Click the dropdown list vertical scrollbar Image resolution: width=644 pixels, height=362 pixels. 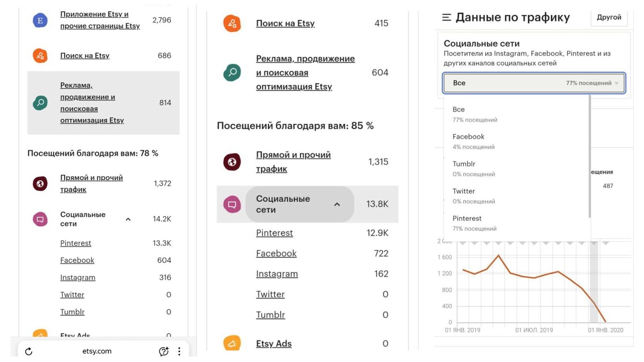tap(589, 156)
